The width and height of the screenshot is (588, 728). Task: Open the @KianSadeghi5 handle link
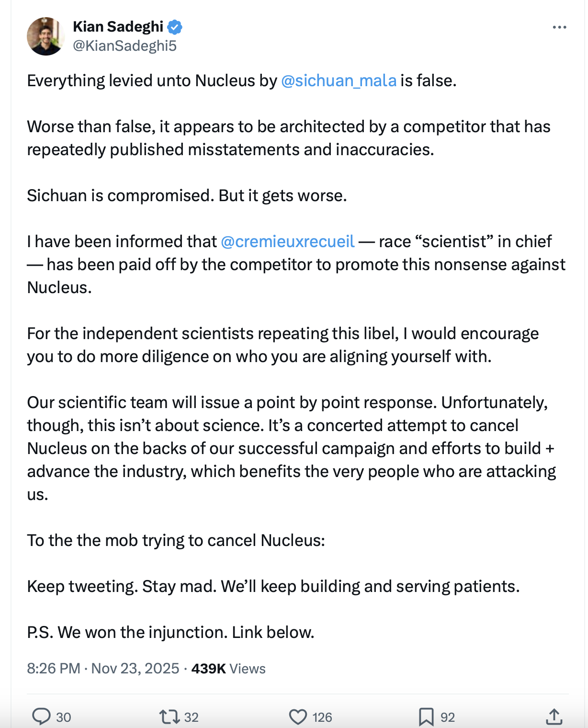124,46
